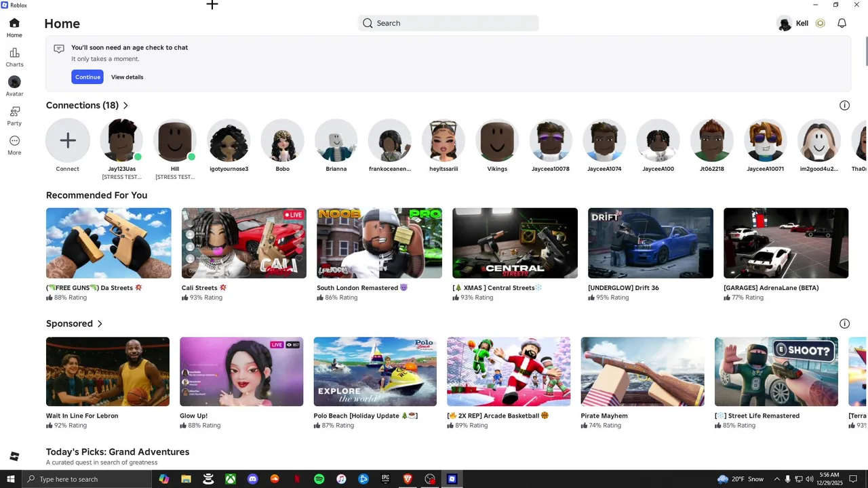Open Central Streets XMAS thumbnail
This screenshot has width=868, height=488.
coord(515,243)
